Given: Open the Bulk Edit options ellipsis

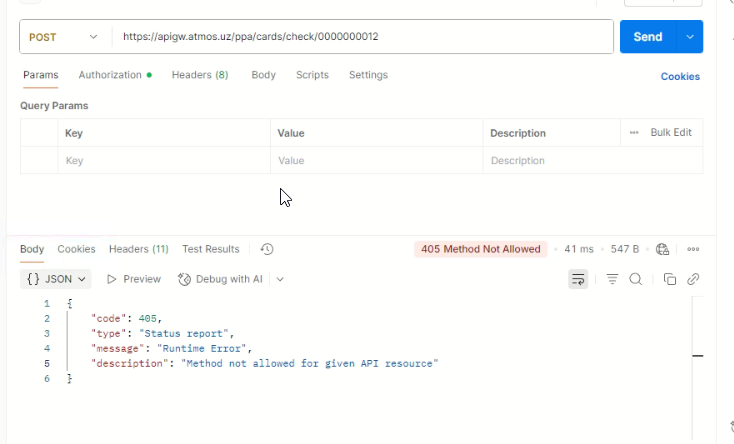Looking at the screenshot, I should (633, 132).
